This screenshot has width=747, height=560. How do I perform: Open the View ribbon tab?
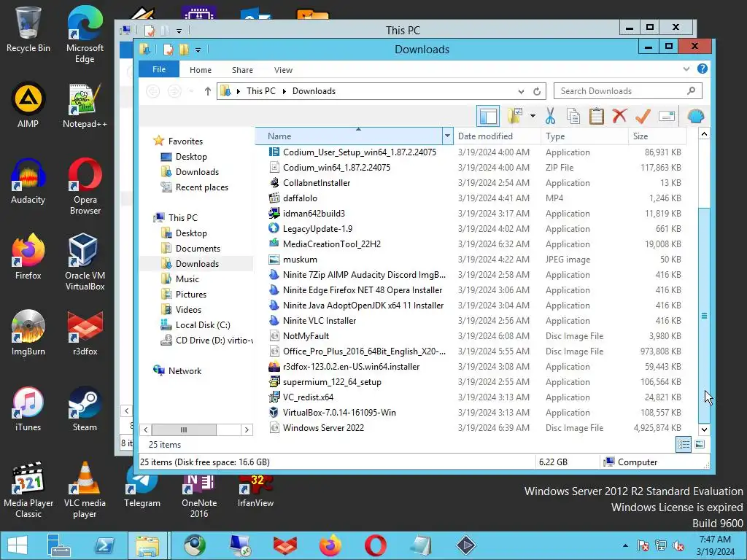[284, 70]
